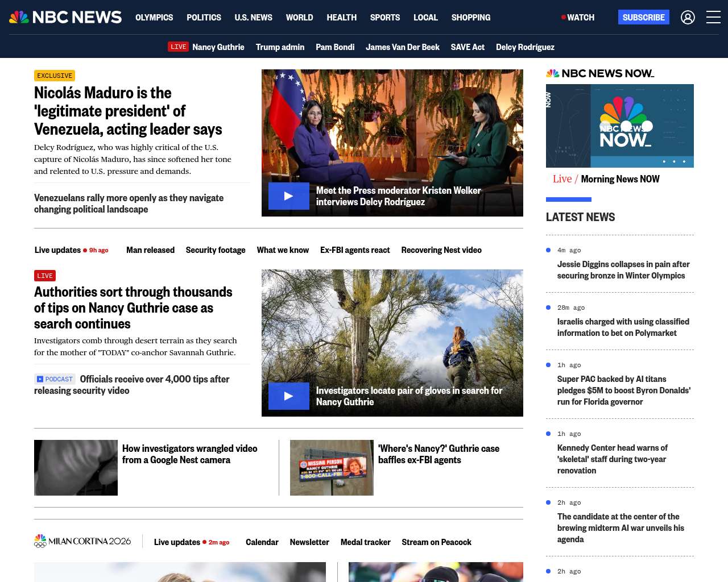Open the Security footage topic link
This screenshot has height=582, width=728.
216,250
